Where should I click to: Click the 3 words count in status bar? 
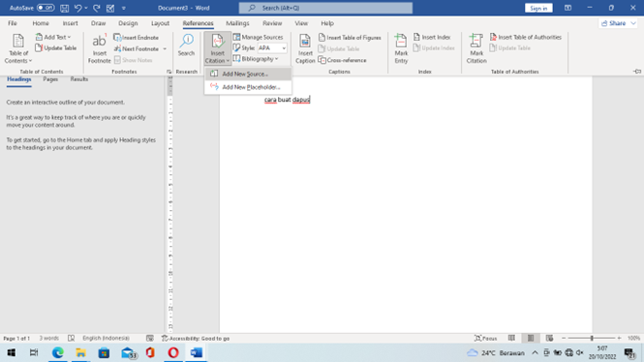(48, 338)
